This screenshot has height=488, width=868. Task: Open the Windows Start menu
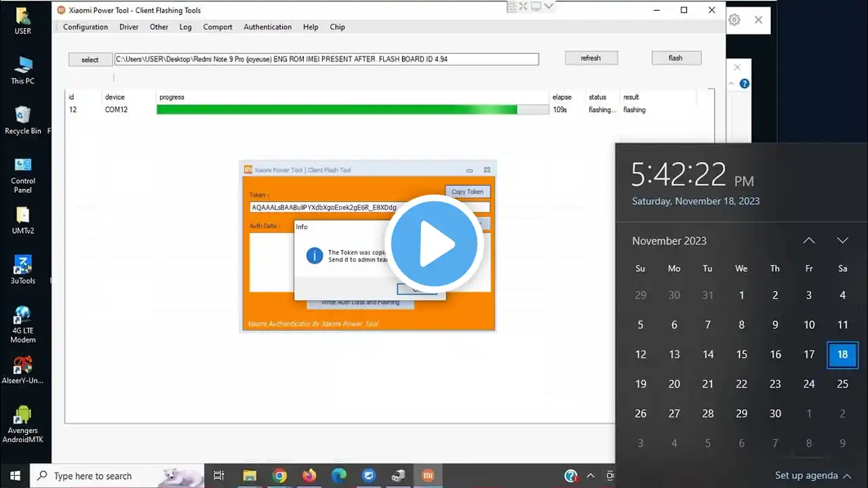tap(15, 476)
